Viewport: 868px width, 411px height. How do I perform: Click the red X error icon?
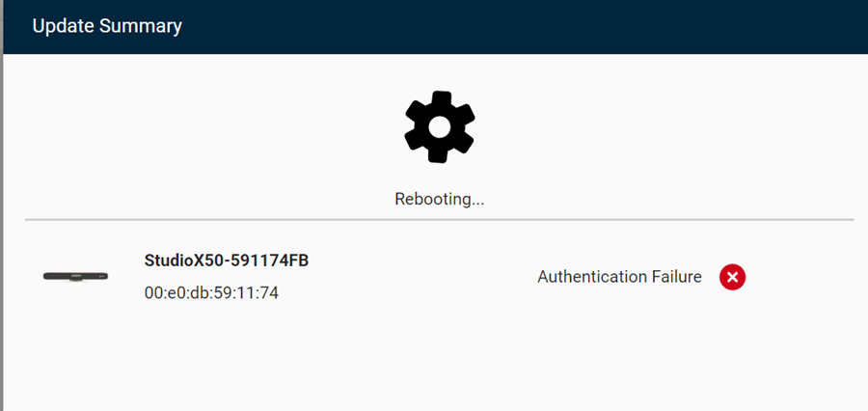(x=732, y=278)
